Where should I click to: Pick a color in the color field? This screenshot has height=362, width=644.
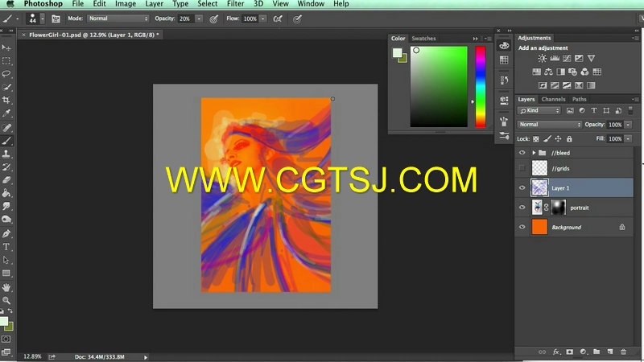click(439, 87)
